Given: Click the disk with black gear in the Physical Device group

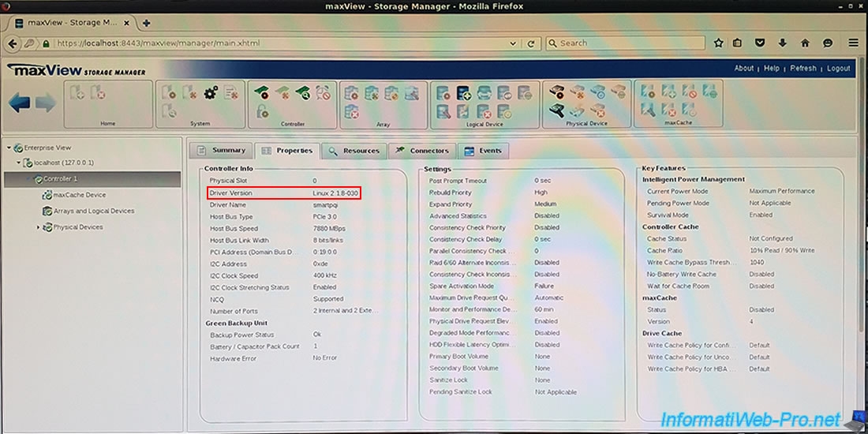Looking at the screenshot, I should (x=556, y=92).
